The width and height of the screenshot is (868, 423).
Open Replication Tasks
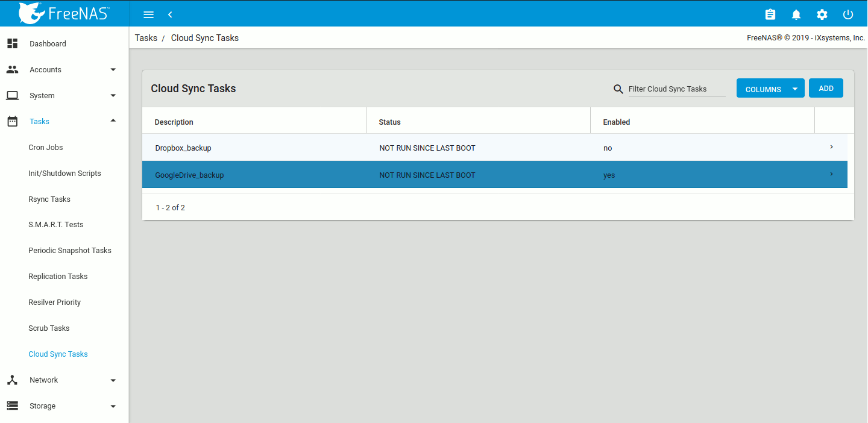tap(58, 276)
